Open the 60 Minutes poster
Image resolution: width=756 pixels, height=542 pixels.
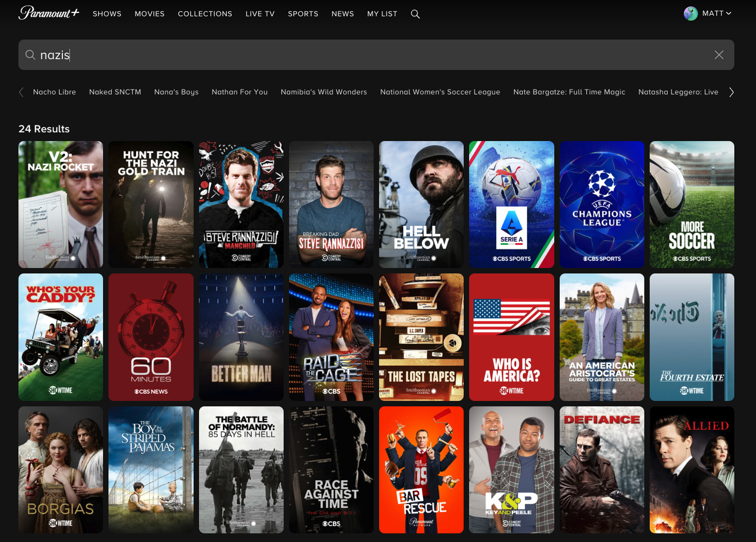151,337
